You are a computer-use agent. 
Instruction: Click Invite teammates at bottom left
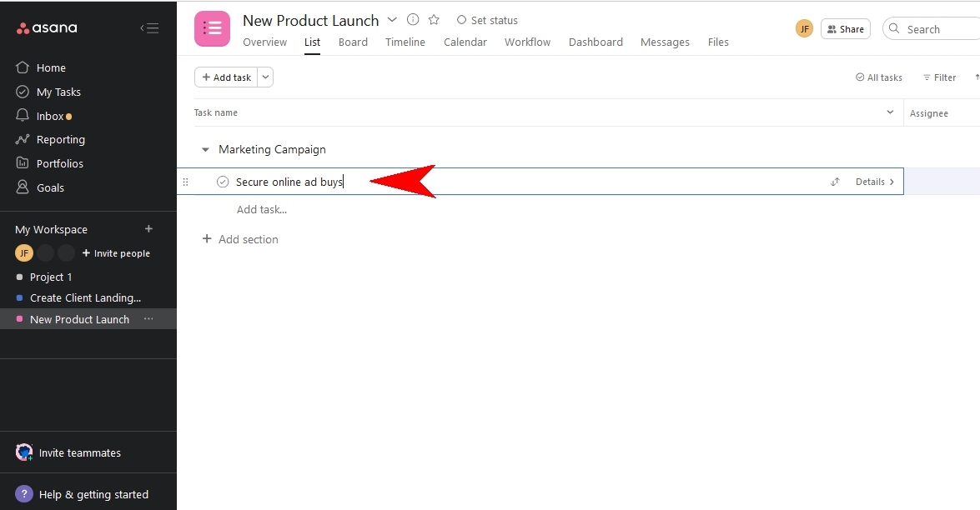coord(80,452)
